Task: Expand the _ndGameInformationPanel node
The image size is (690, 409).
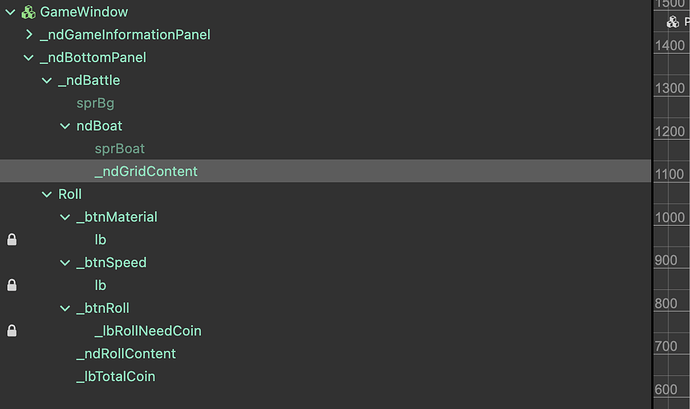Action: tap(30, 35)
